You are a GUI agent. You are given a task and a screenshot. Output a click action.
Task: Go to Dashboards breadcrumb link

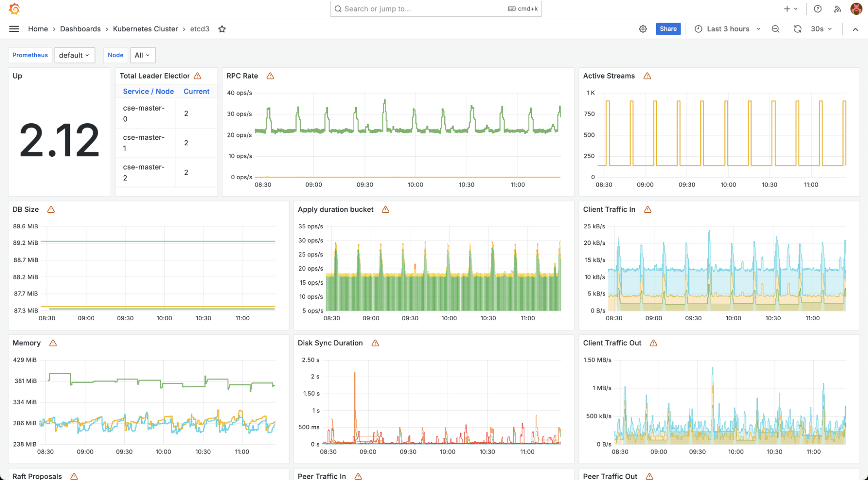click(80, 29)
